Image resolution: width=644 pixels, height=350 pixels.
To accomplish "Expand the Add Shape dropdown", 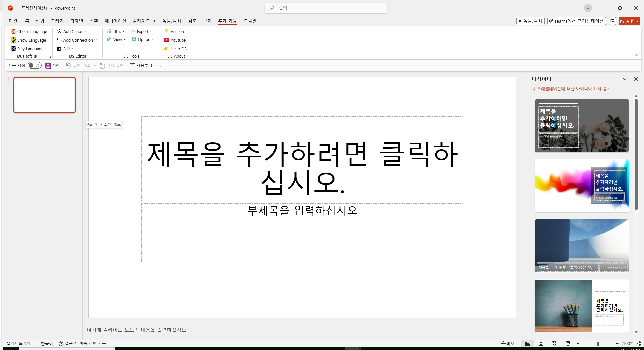I will [72, 31].
